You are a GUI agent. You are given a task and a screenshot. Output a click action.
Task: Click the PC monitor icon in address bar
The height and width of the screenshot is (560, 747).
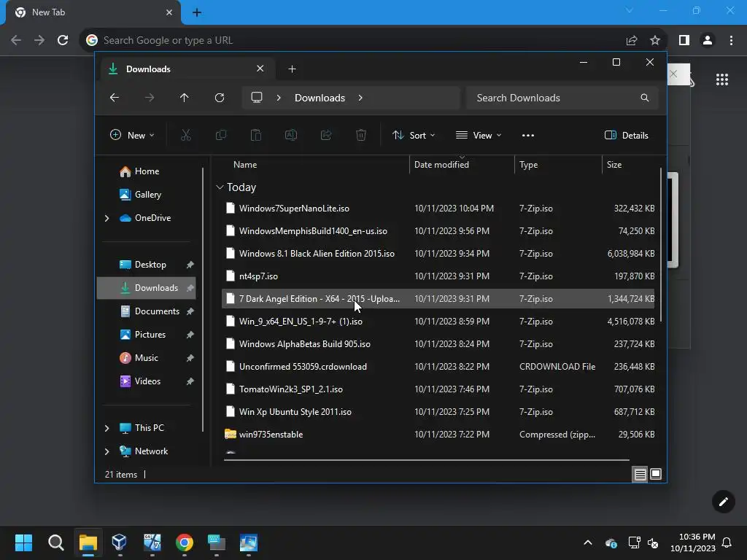coord(257,98)
